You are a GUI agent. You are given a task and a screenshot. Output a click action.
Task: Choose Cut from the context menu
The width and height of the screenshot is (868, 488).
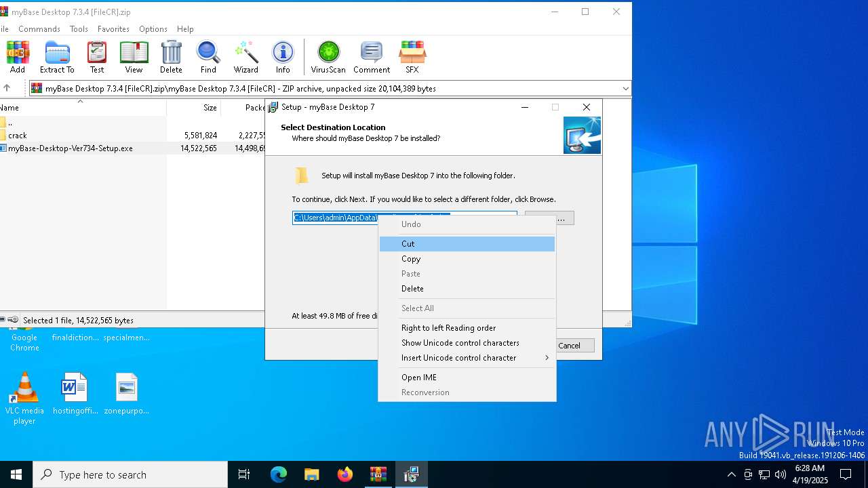(467, 244)
